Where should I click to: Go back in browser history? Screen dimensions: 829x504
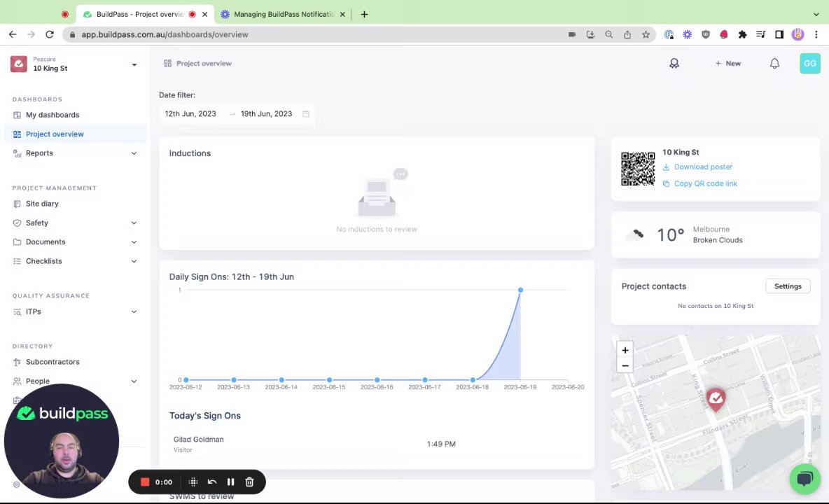pyautogui.click(x=13, y=34)
